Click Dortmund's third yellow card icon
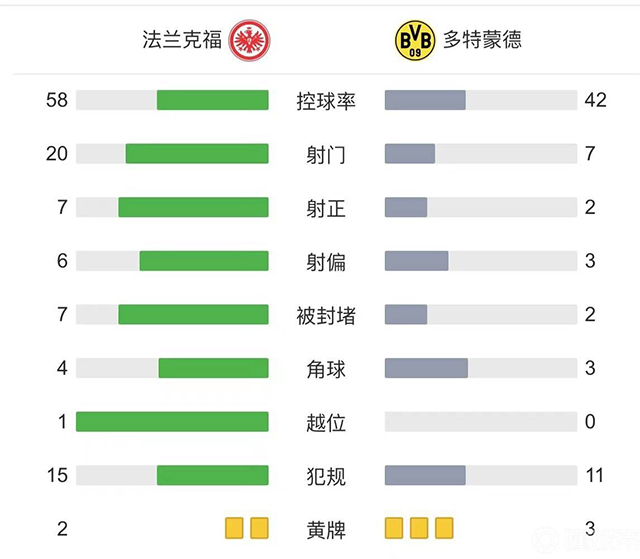Viewport: 640px width, 559px height. point(444,527)
